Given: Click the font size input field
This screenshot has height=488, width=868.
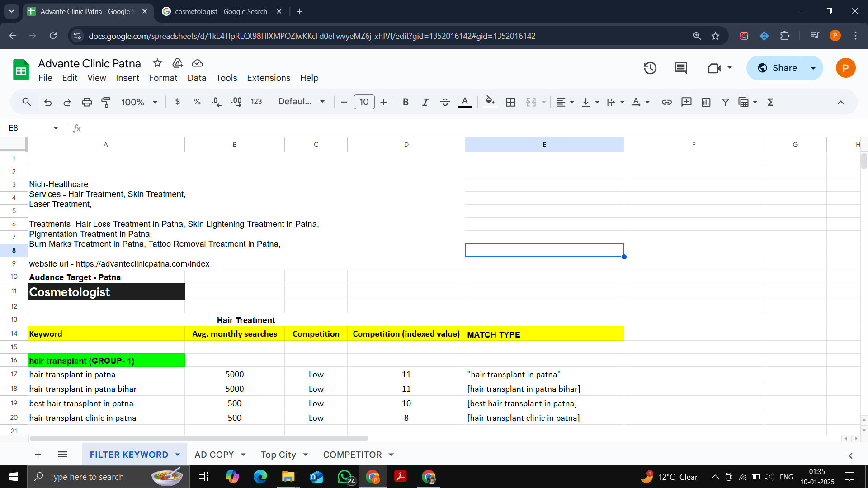Looking at the screenshot, I should (364, 102).
